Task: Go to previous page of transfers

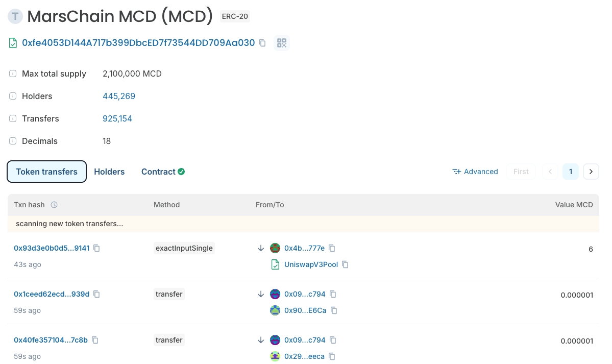Action: click(550, 172)
